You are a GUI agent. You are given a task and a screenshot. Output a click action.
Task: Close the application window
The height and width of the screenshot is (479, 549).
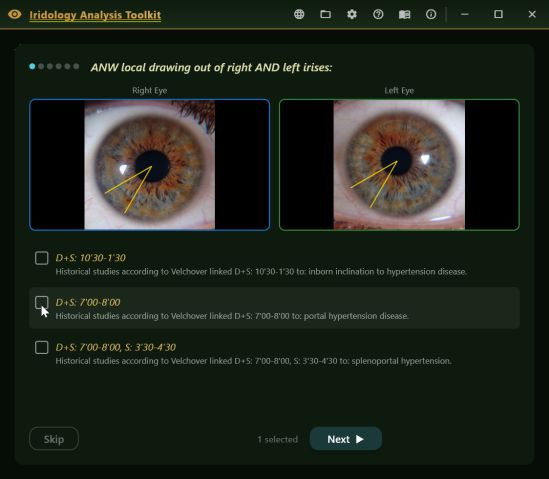click(532, 14)
